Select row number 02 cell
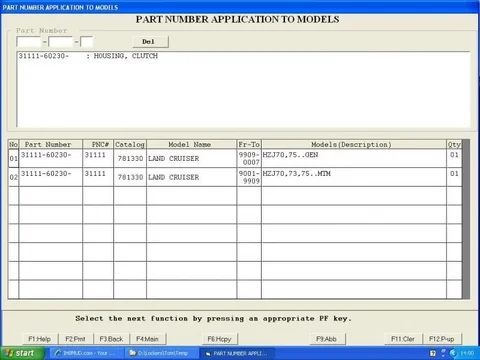 14,177
